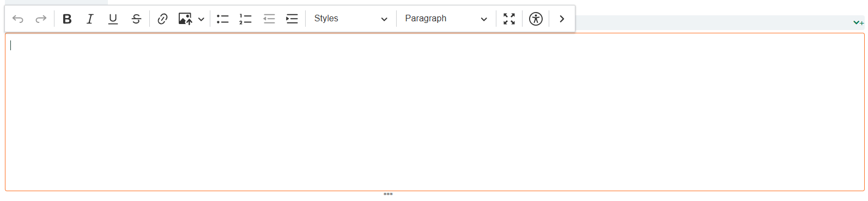Open the accessibility checker
868x201 pixels.
pyautogui.click(x=536, y=19)
